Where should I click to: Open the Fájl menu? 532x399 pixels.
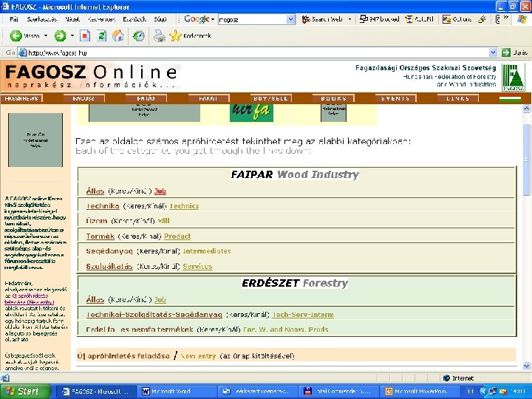click(x=14, y=19)
